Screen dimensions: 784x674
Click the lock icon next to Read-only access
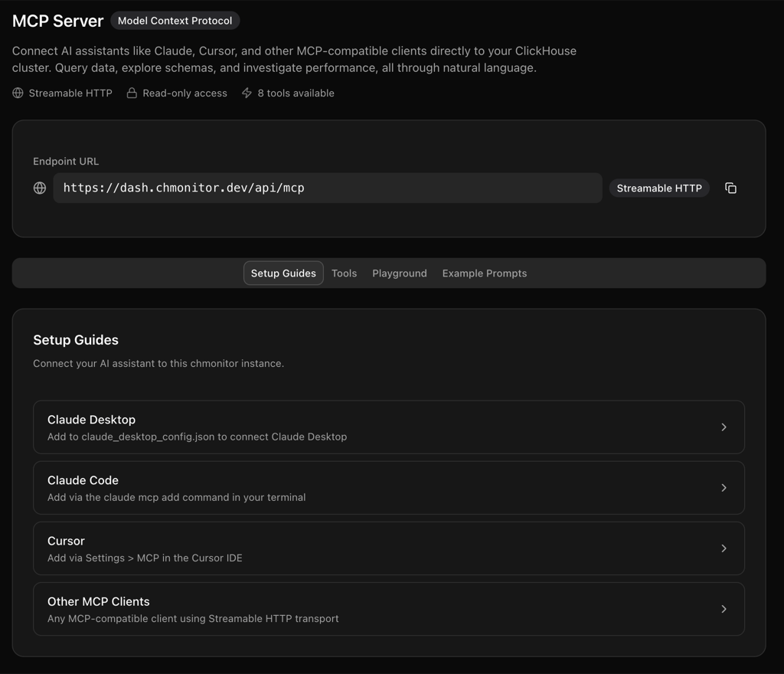132,93
